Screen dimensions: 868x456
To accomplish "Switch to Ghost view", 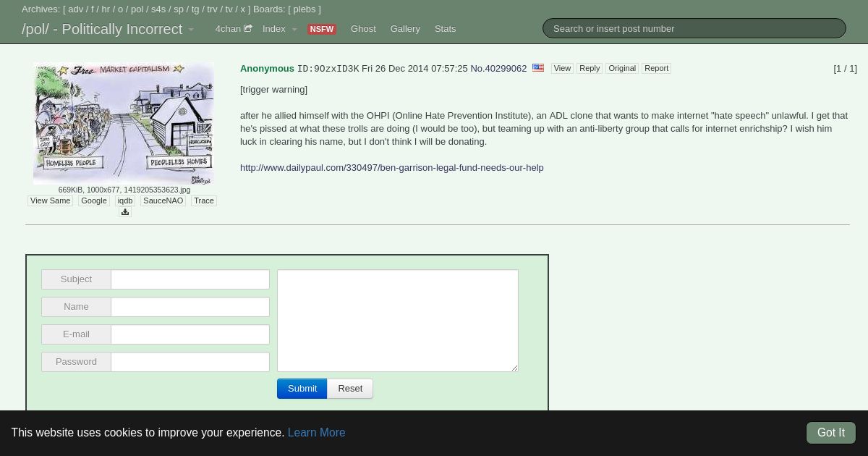I will click(363, 29).
